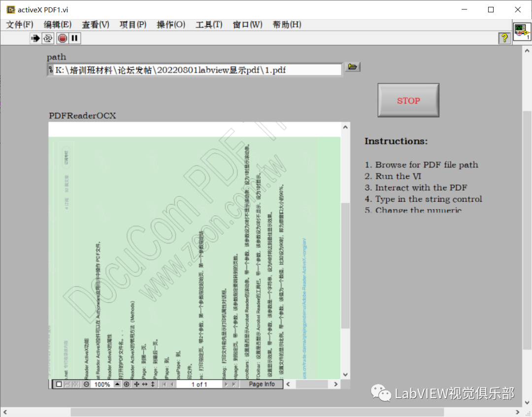
Task: Select continuous page layout in PDF toolbar
Action: tap(67, 384)
